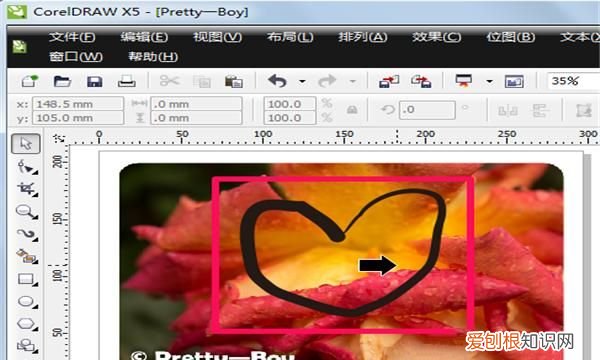Undo the last action

point(277,81)
